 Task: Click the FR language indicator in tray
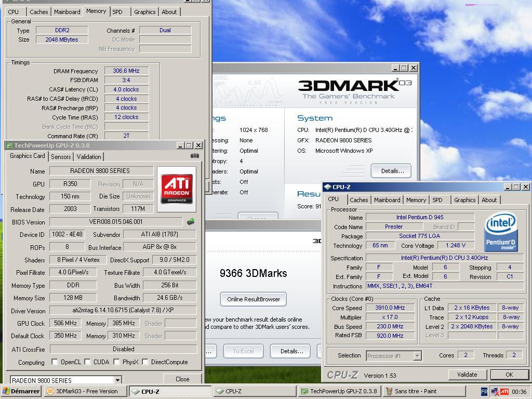coord(485,392)
